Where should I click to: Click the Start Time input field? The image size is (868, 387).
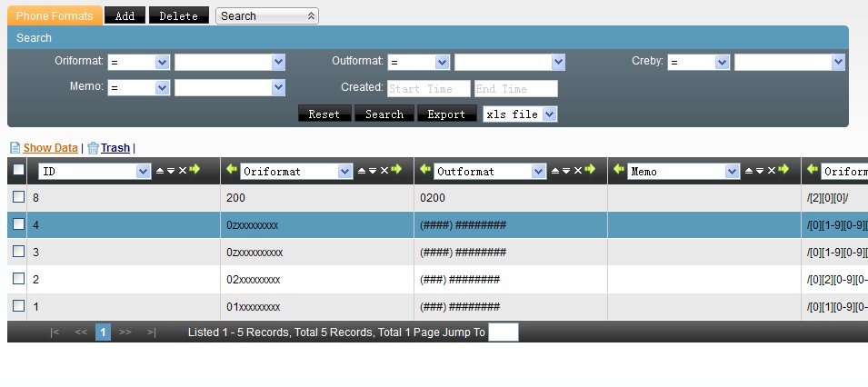point(428,88)
